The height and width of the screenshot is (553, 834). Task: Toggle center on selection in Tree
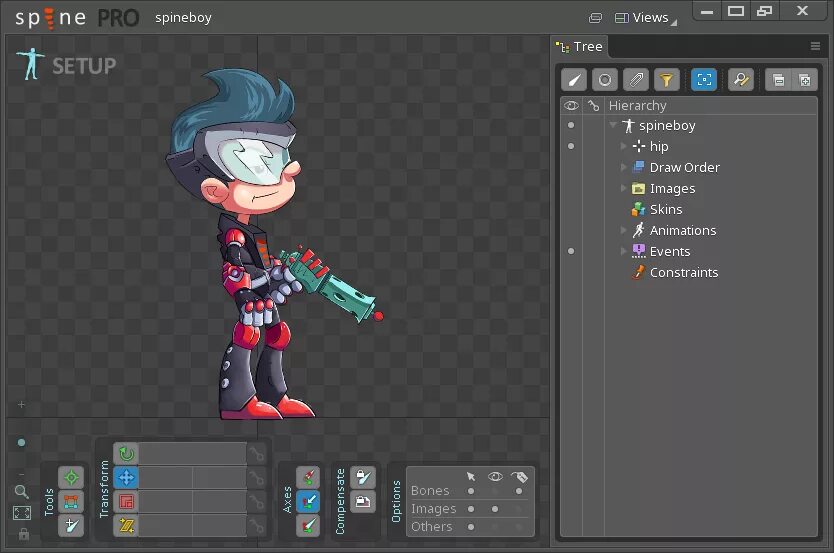point(704,80)
